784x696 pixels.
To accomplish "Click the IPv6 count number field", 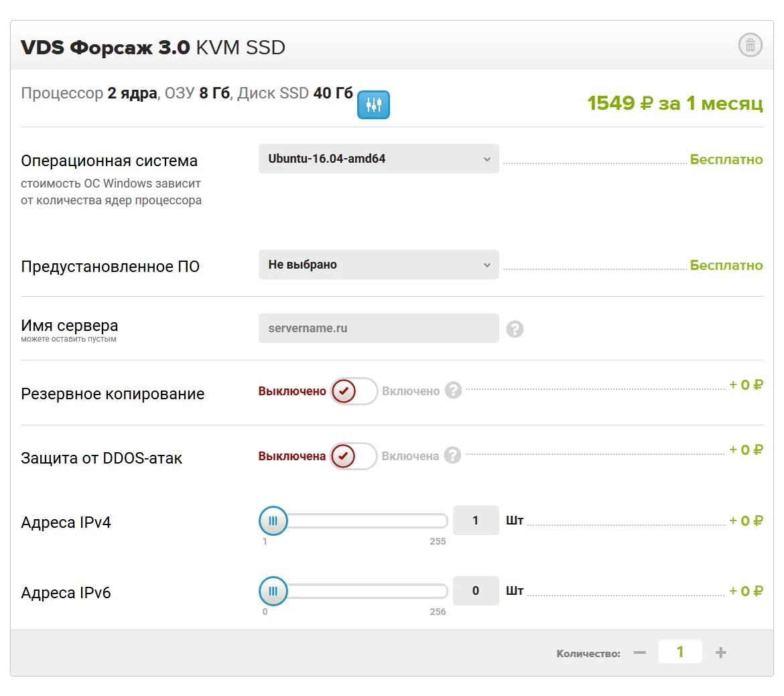I will point(476,591).
